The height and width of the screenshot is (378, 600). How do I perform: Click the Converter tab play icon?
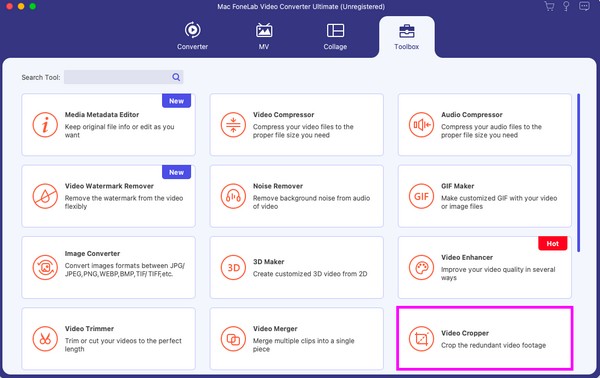point(192,30)
